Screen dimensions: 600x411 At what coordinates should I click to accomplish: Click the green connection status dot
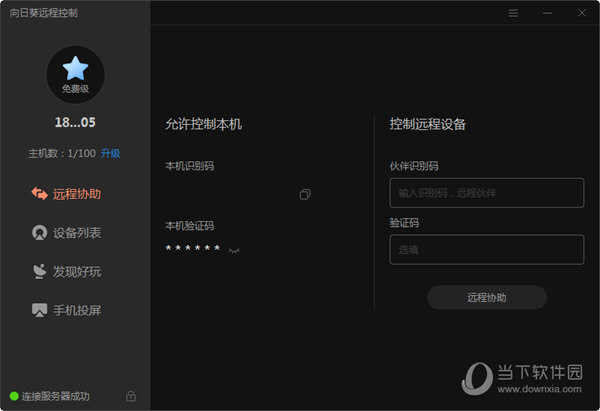(14, 396)
